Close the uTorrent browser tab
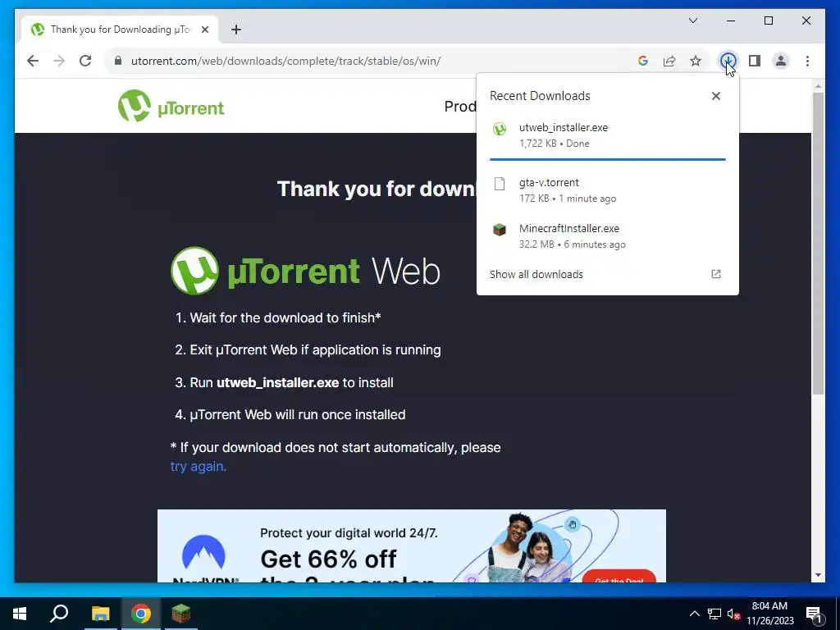 click(204, 30)
